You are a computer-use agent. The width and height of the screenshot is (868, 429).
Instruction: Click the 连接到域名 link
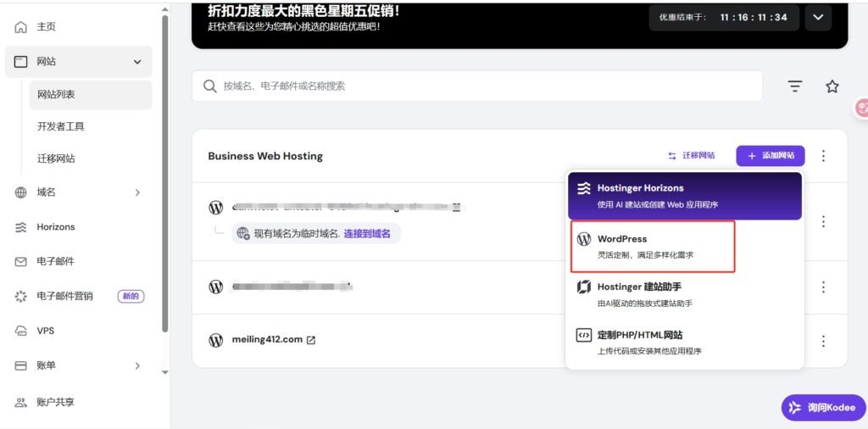pos(367,233)
